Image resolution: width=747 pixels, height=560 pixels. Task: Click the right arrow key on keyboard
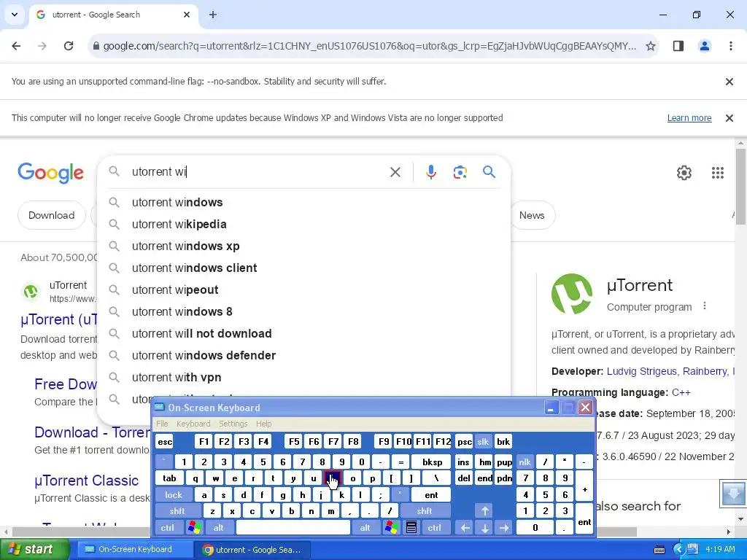(x=503, y=528)
